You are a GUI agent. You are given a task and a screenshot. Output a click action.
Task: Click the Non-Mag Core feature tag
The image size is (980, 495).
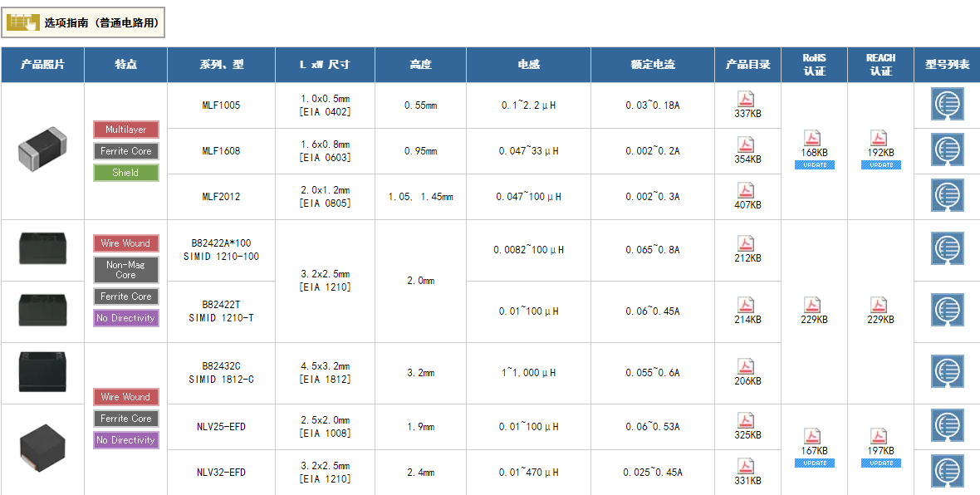tap(125, 269)
